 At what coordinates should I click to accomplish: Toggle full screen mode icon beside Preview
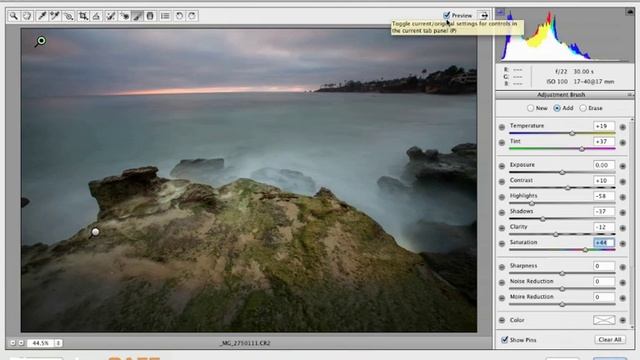pyautogui.click(x=484, y=16)
